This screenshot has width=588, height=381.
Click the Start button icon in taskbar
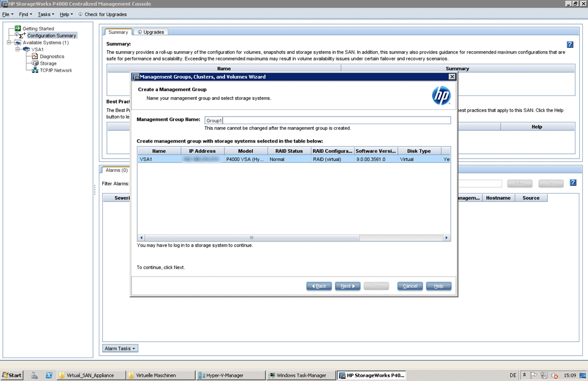[x=5, y=375]
